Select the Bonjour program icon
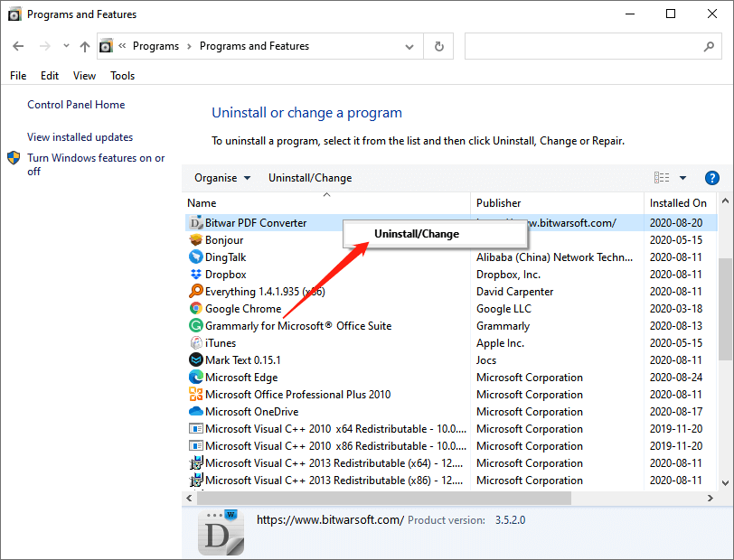The image size is (734, 560). pyautogui.click(x=193, y=239)
